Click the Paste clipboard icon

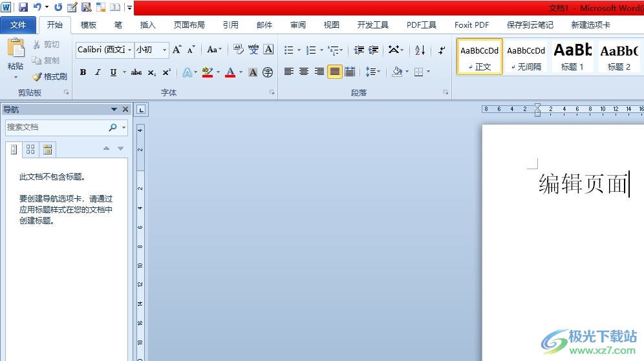(16, 48)
